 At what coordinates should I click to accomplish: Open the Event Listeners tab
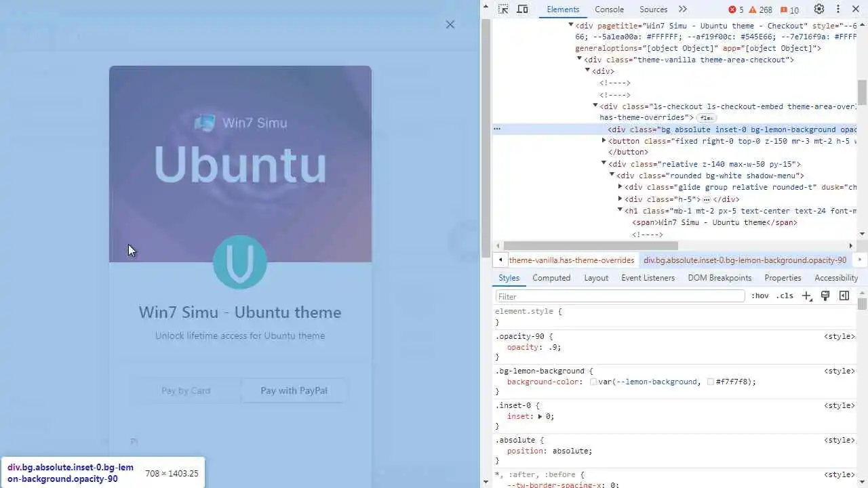pyautogui.click(x=648, y=278)
